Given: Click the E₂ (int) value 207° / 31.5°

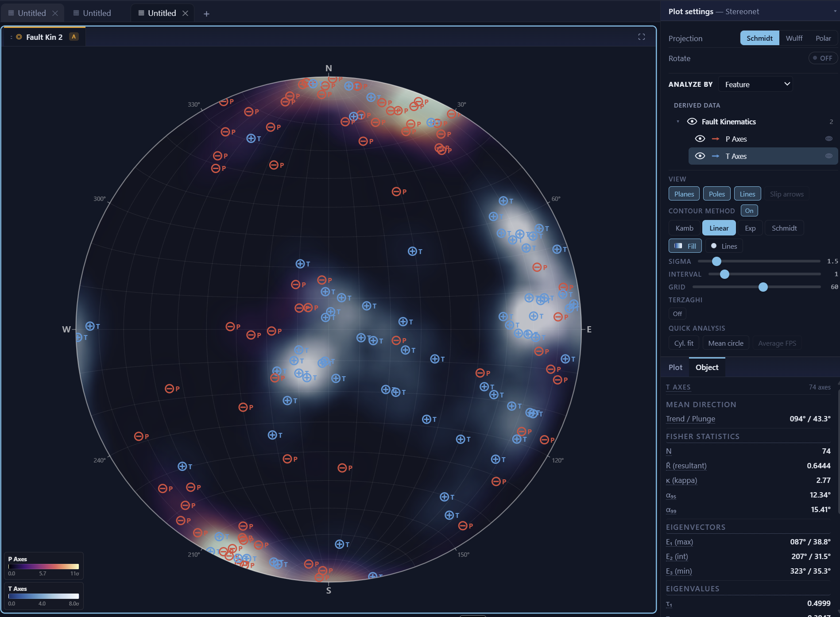Looking at the screenshot, I should click(x=810, y=556).
